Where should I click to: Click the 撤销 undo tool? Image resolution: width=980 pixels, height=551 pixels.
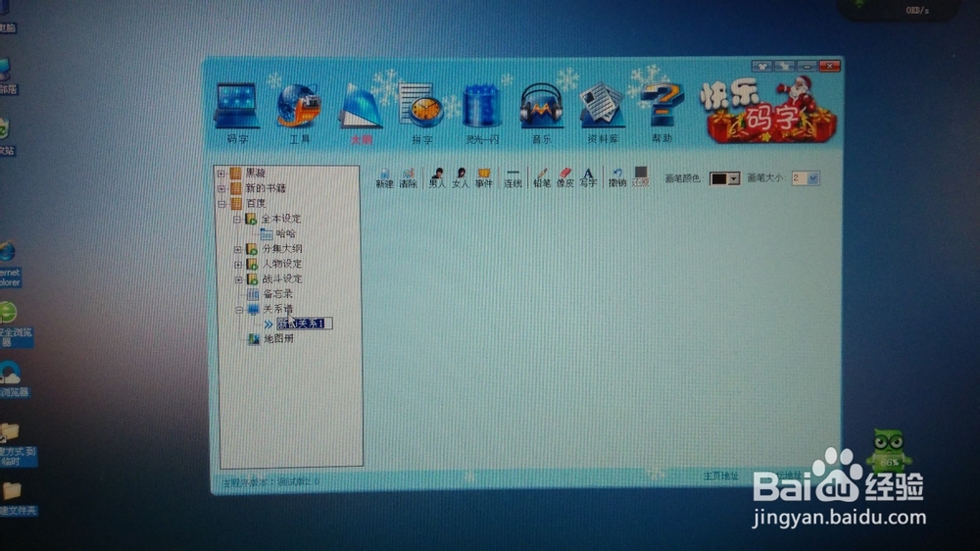(617, 177)
